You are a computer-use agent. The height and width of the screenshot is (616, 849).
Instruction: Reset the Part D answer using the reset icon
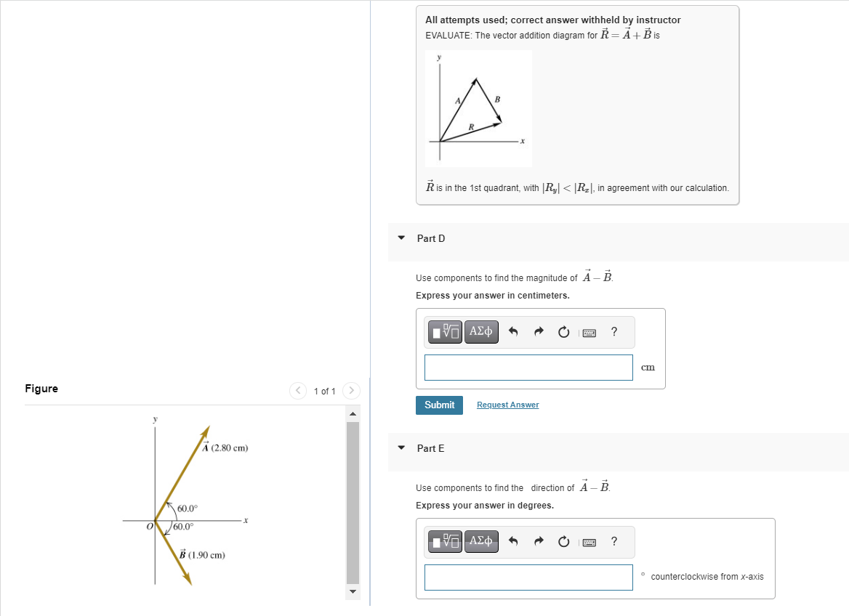[x=563, y=331]
